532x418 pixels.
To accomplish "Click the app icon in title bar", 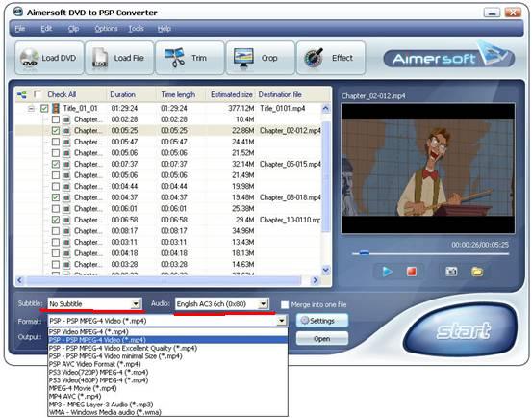I will 17,12.
